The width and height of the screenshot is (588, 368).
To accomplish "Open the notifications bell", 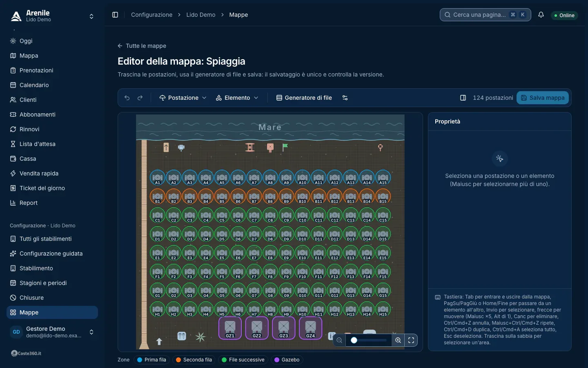I will (x=541, y=15).
